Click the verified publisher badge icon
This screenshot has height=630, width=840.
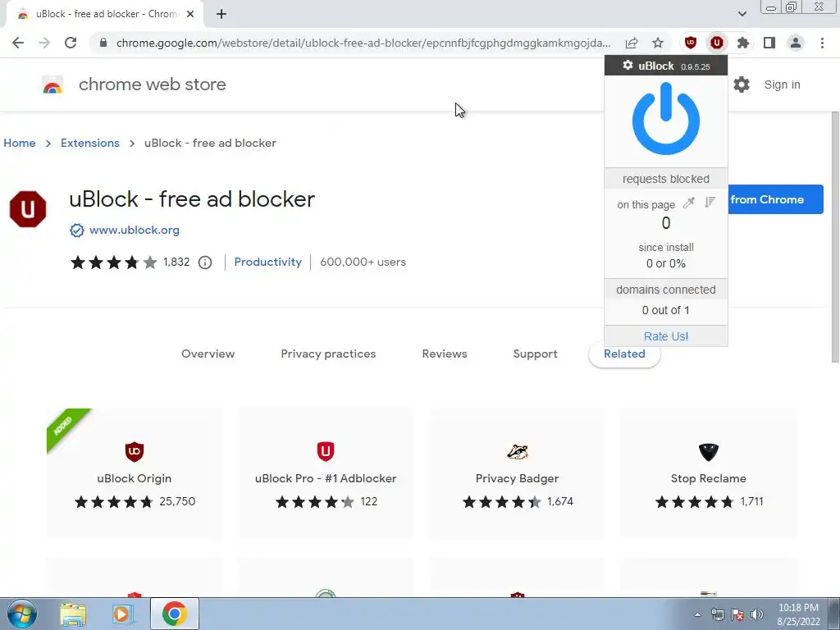(x=76, y=231)
